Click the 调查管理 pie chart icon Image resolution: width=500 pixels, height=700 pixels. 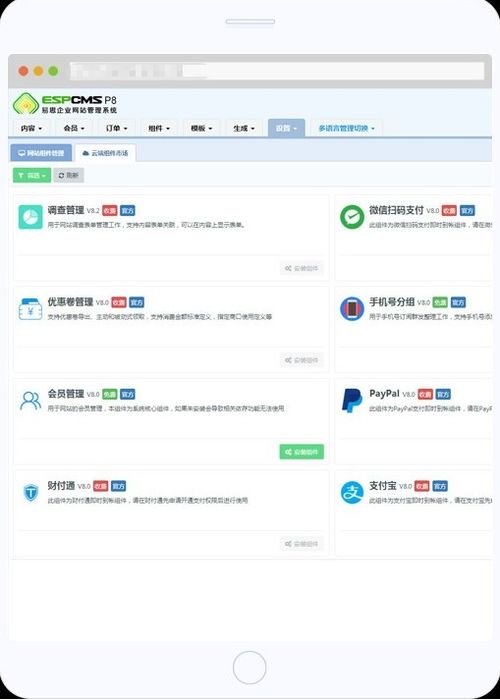(x=31, y=217)
